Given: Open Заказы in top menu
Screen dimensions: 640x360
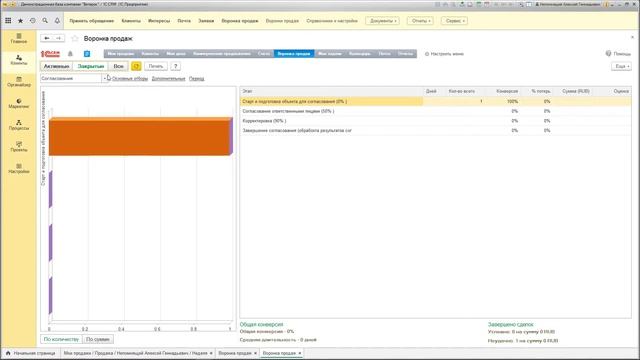Looking at the screenshot, I should [x=206, y=21].
